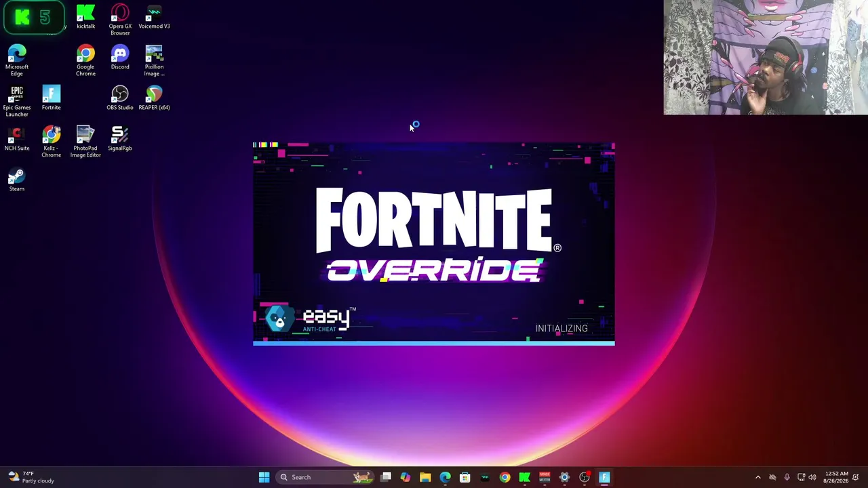Click the Fortnite loading progress bar
868x488 pixels.
[x=434, y=343]
